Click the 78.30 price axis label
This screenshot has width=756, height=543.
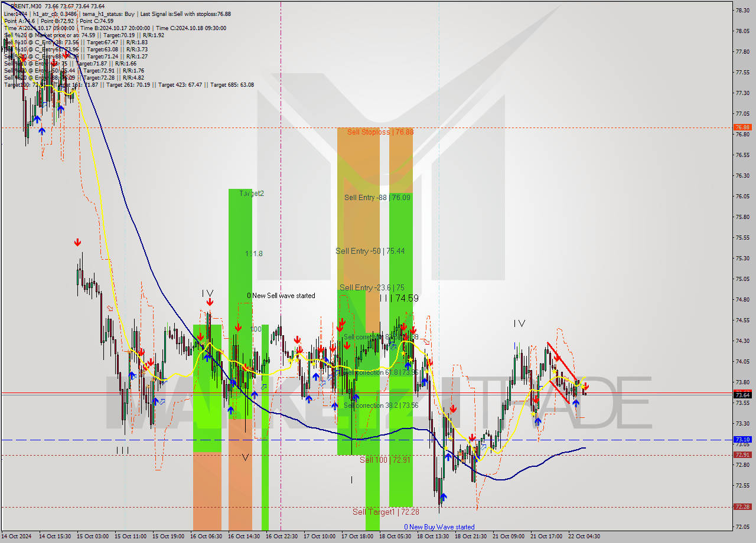pos(742,10)
